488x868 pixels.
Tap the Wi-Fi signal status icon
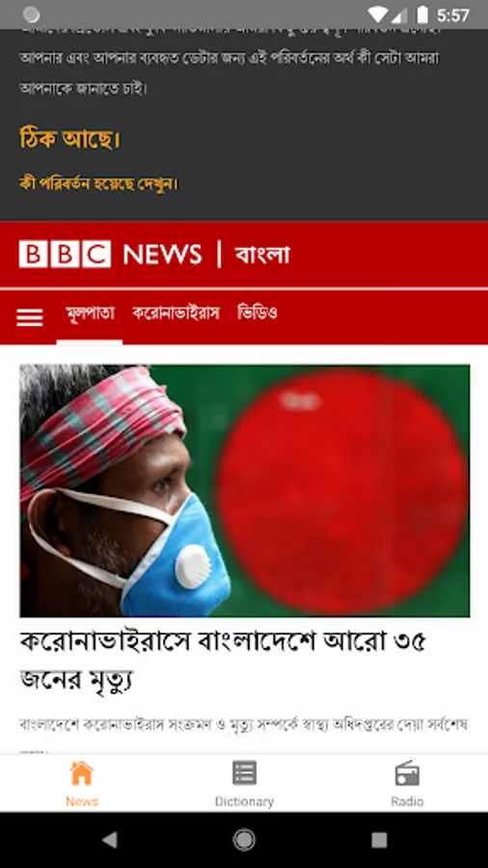pyautogui.click(x=377, y=14)
